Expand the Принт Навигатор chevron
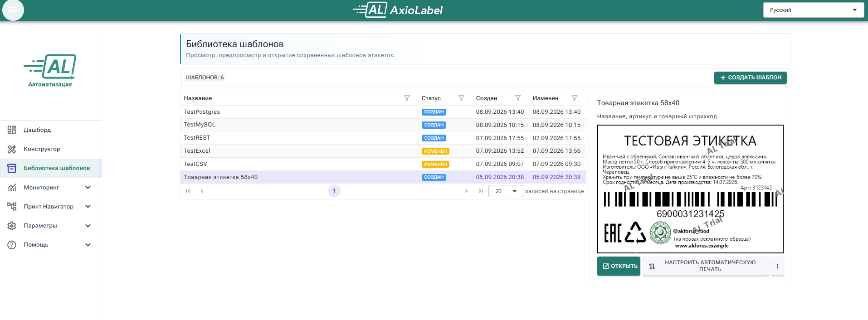Viewport: 868px width, 320px height. [x=88, y=206]
